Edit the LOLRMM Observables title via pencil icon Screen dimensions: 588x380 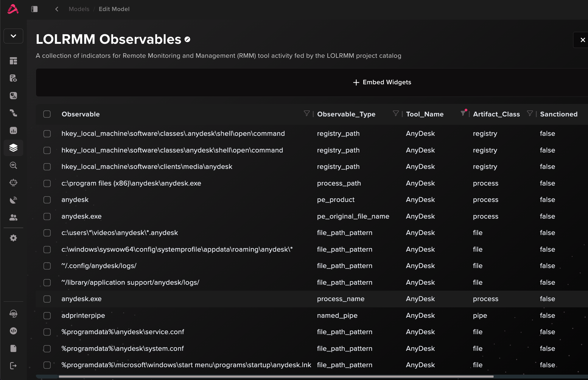coord(187,39)
